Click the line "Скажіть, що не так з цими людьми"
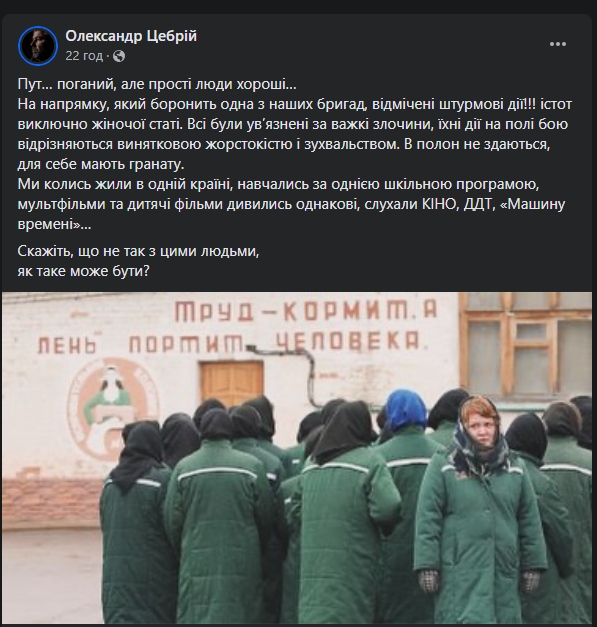Screen dimensions: 597x627 coord(138,251)
